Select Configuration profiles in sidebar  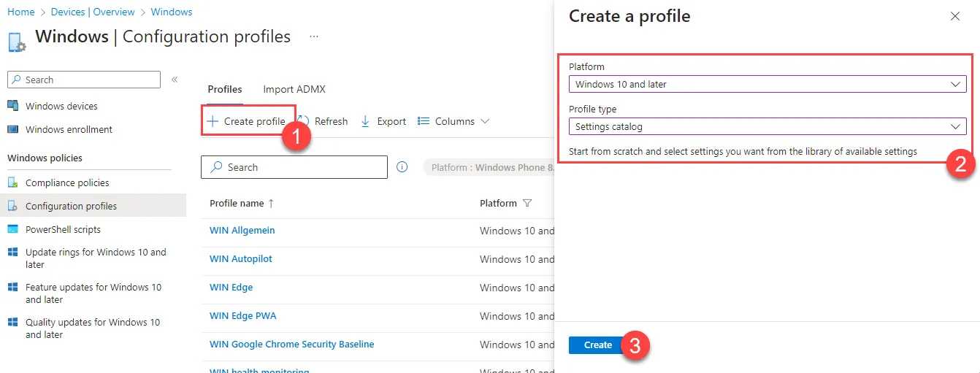(71, 206)
